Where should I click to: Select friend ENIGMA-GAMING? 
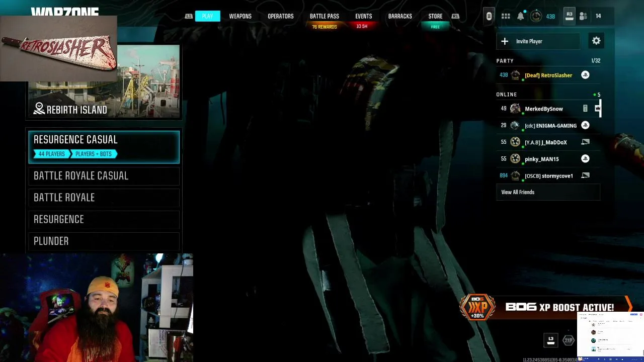(548, 125)
